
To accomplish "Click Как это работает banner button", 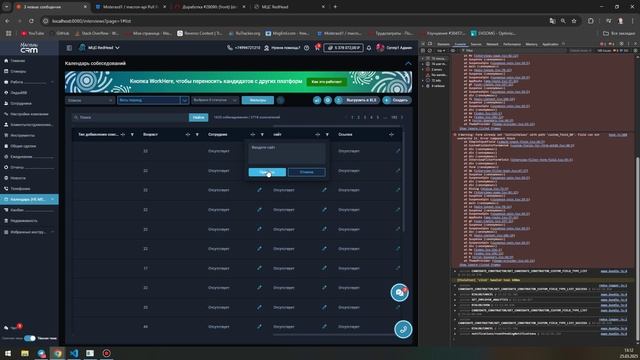I will (x=327, y=82).
